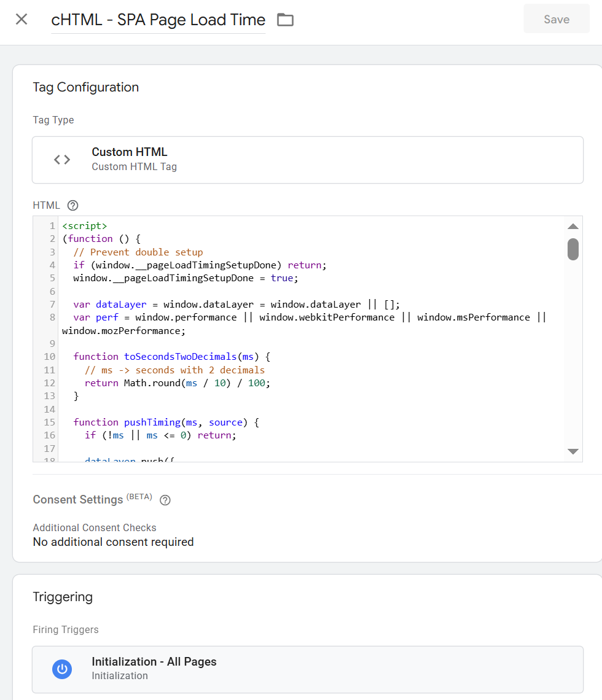
Task: Click the Tag Configuration heading
Action: [x=86, y=87]
